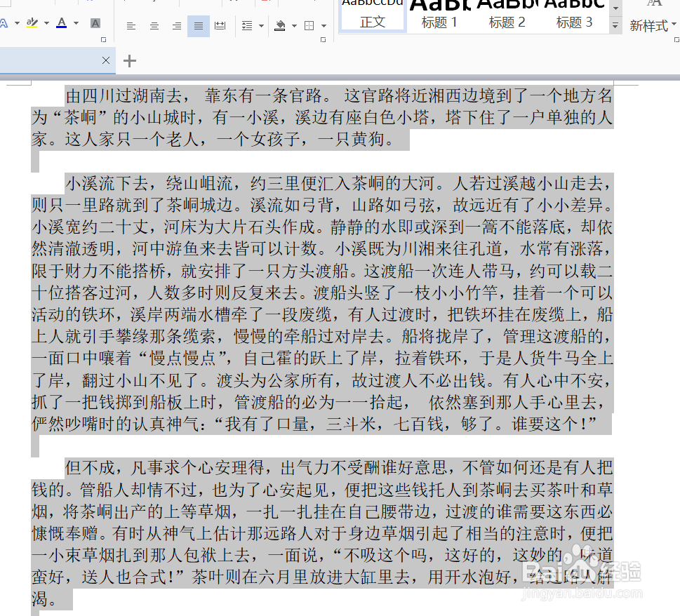This screenshot has height=616, width=680.
Task: Click the text 茶叶则在六月里放进大缸里去
Action: [300, 577]
